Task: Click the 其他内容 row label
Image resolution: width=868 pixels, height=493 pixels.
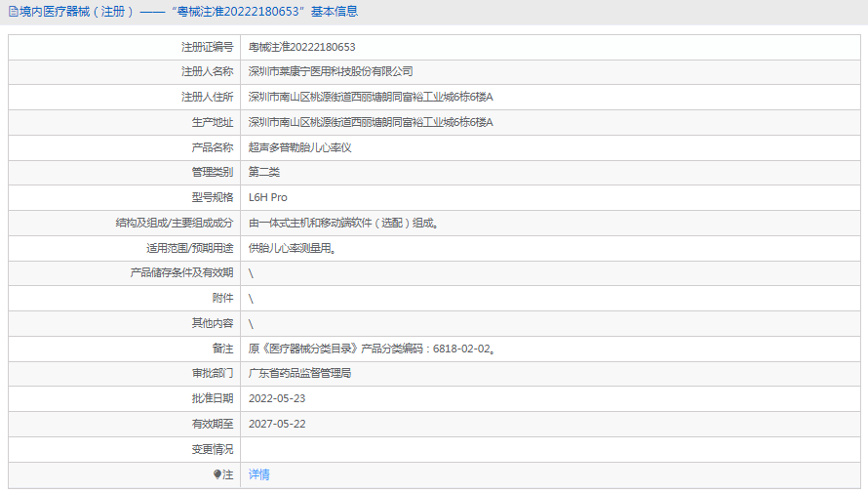Action: pos(213,323)
